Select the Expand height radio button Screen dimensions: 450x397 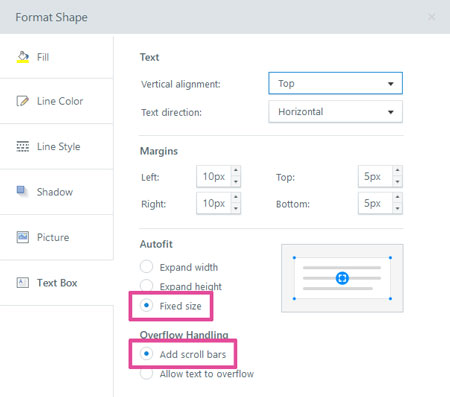[146, 286]
